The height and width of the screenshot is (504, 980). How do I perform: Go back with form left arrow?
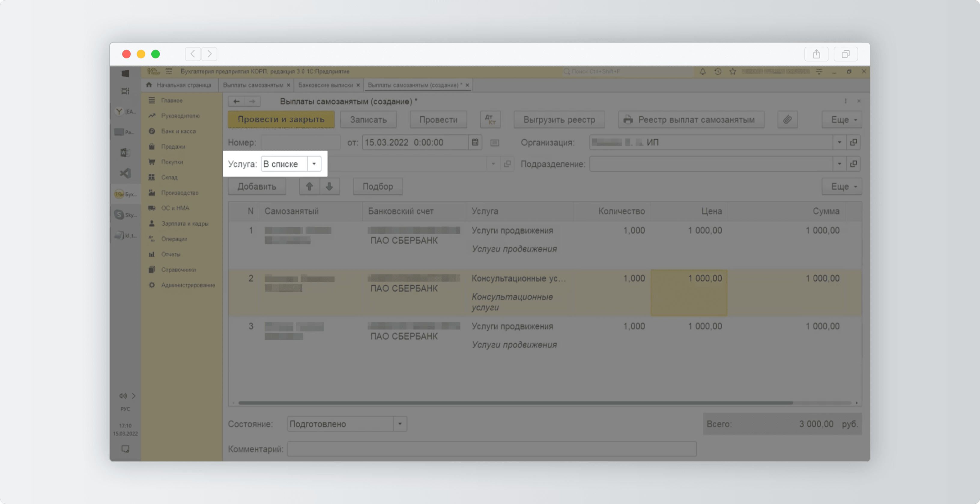pos(236,101)
